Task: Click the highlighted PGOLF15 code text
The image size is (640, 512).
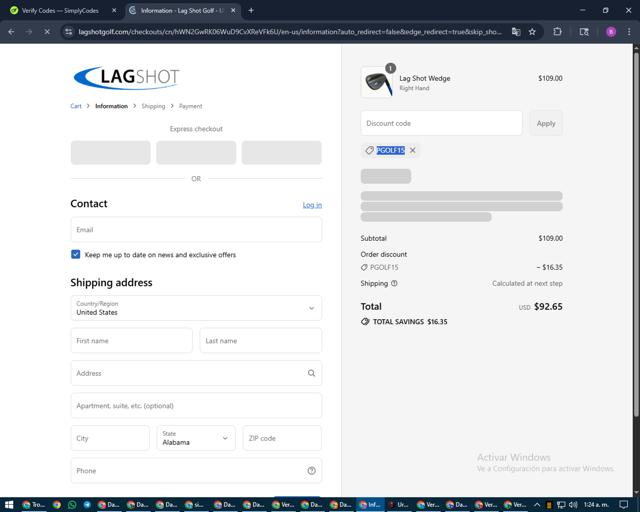Action: click(390, 150)
